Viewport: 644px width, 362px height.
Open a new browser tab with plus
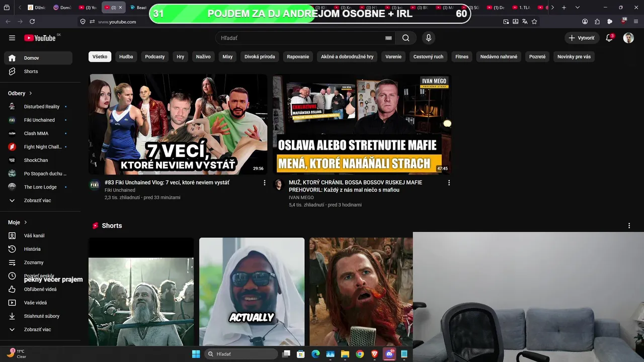564,8
